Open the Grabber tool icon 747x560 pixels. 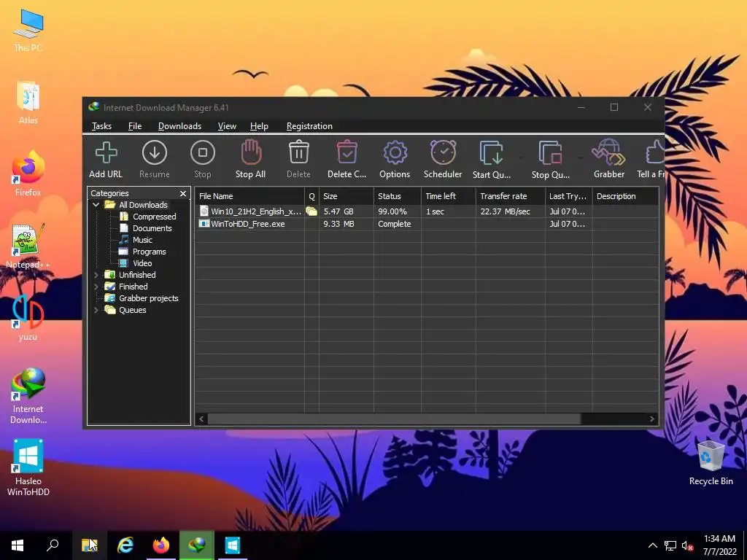608,152
